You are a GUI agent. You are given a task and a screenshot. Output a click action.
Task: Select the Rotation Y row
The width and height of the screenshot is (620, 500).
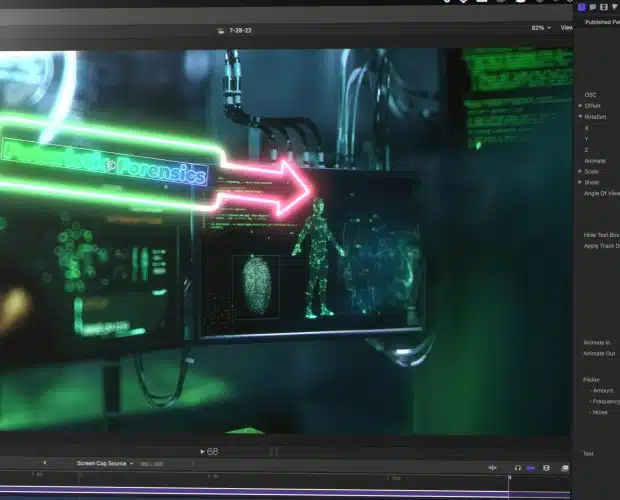point(586,139)
